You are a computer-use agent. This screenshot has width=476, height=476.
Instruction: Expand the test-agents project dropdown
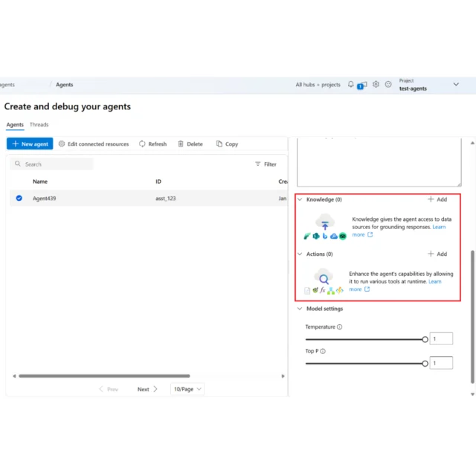coord(456,85)
